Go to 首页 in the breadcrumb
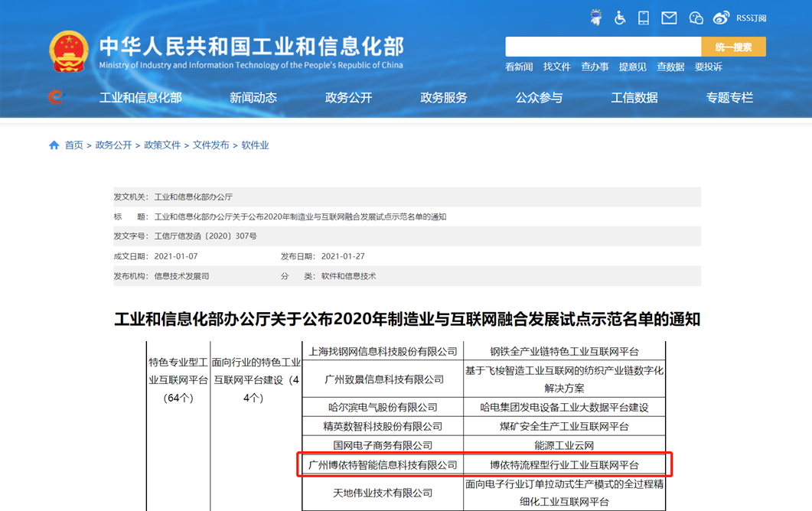Screen dimensions: 812x511 (x=73, y=145)
